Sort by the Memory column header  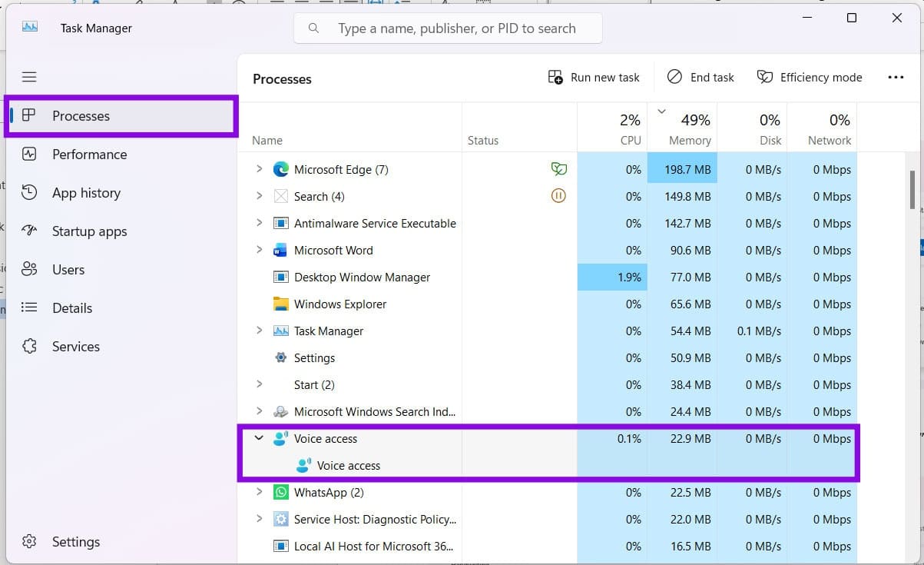pyautogui.click(x=682, y=126)
